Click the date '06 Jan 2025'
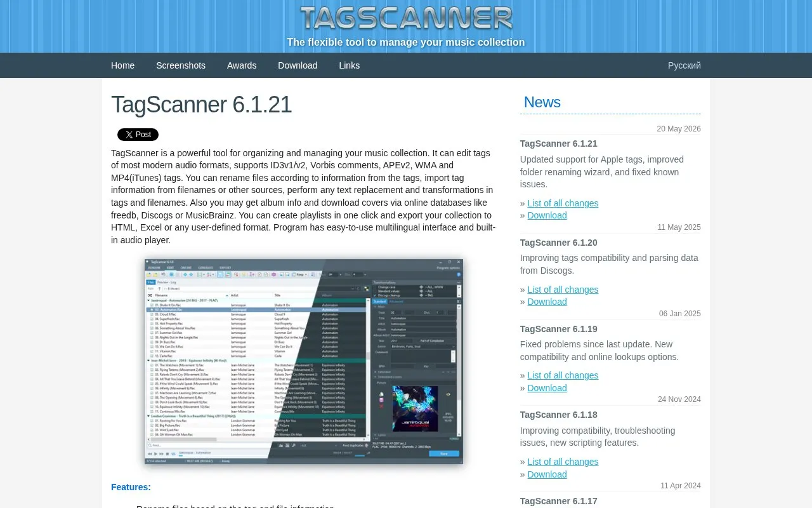Image resolution: width=812 pixels, height=508 pixels. click(x=680, y=314)
